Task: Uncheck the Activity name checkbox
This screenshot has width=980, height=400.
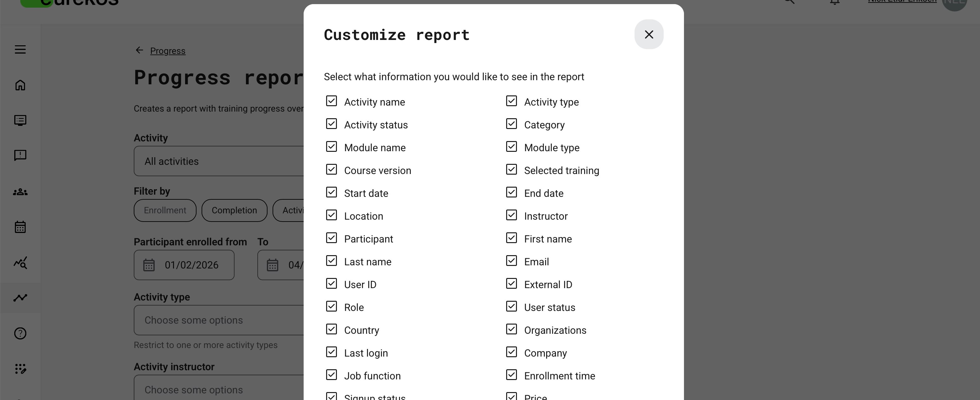Action: (x=331, y=101)
